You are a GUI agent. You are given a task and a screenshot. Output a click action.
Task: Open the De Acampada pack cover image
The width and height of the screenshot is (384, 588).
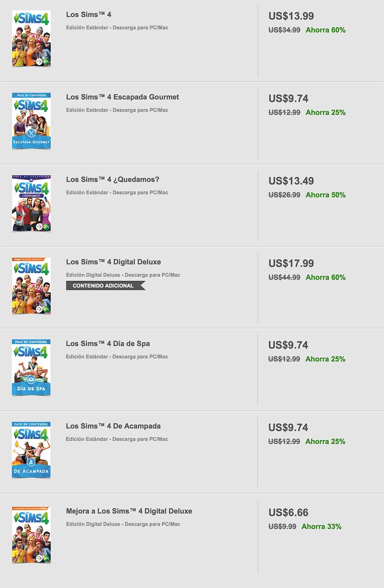pyautogui.click(x=31, y=450)
